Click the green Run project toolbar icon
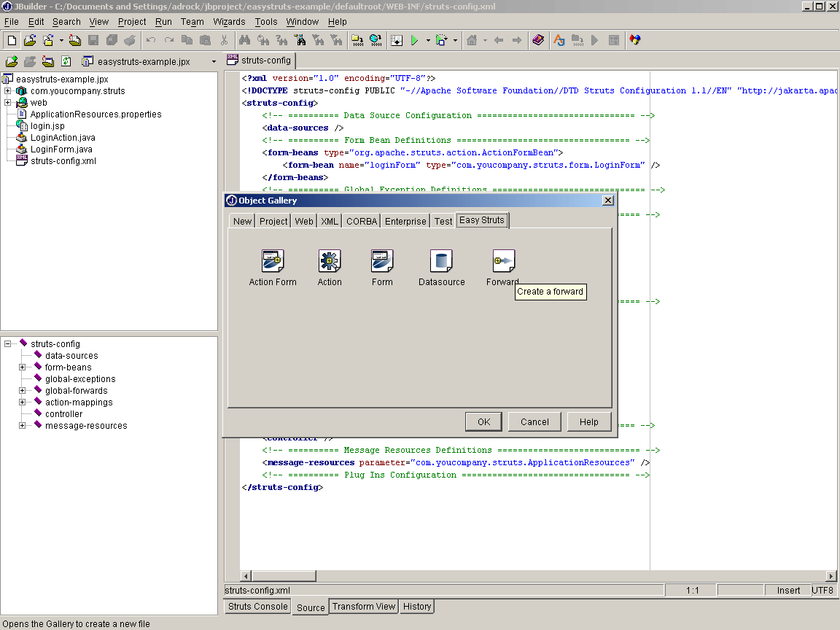840x630 pixels. tap(414, 41)
